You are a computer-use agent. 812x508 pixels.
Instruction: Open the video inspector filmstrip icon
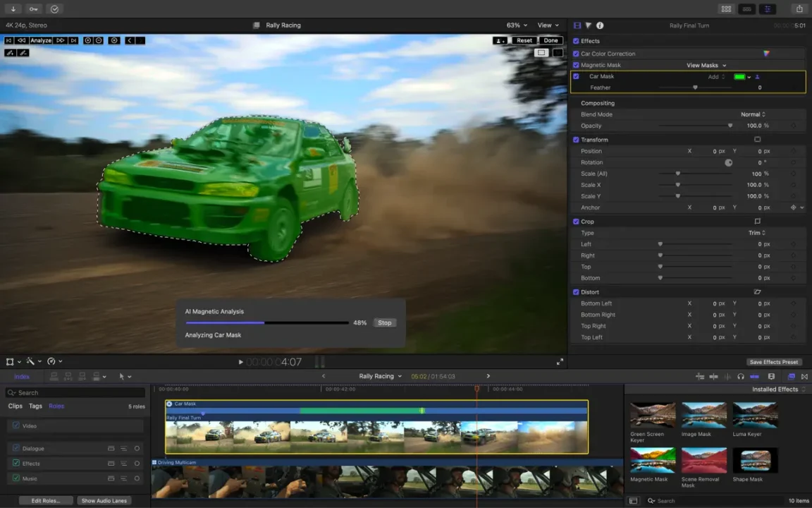(577, 25)
